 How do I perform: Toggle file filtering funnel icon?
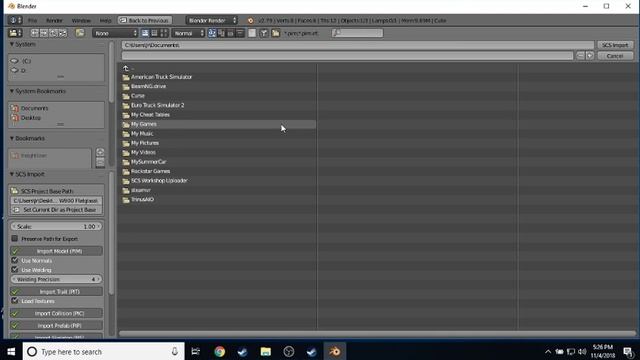[x=264, y=33]
